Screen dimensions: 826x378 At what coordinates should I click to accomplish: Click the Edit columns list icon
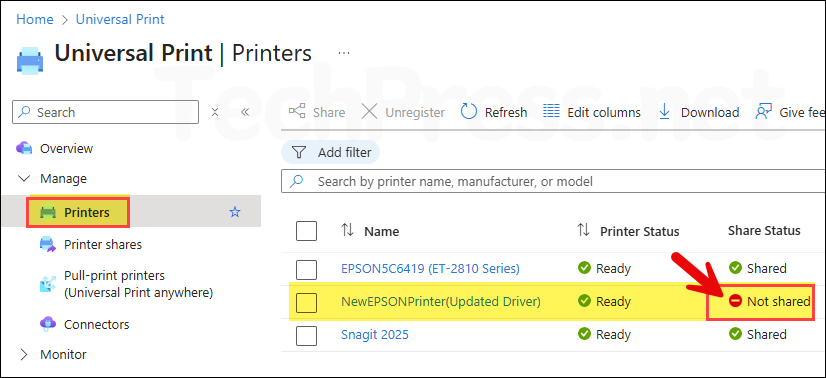point(551,112)
